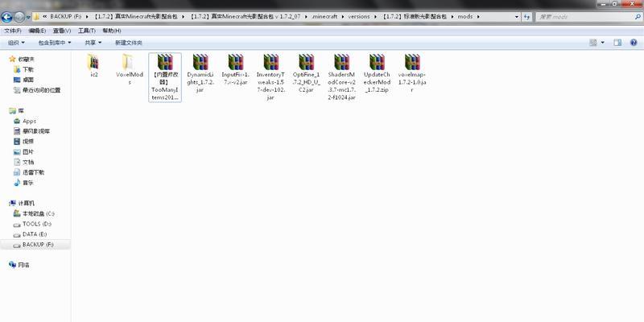The image size is (644, 322).
Task: Open the 文件(F) menu
Action: click(x=13, y=31)
